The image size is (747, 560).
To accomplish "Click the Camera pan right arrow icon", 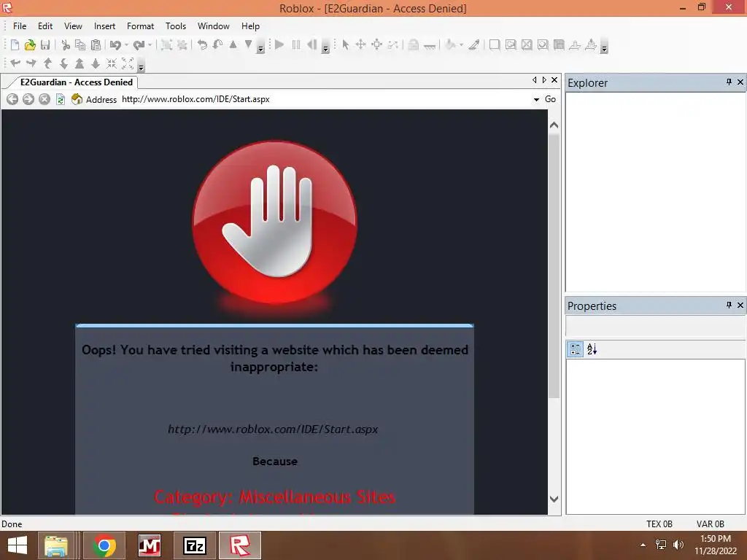I will (31, 63).
